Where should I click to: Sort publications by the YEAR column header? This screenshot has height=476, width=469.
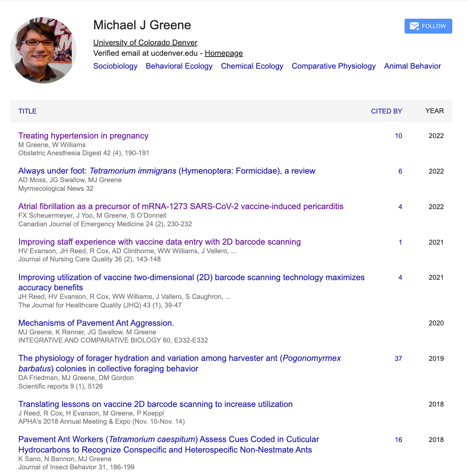click(435, 111)
